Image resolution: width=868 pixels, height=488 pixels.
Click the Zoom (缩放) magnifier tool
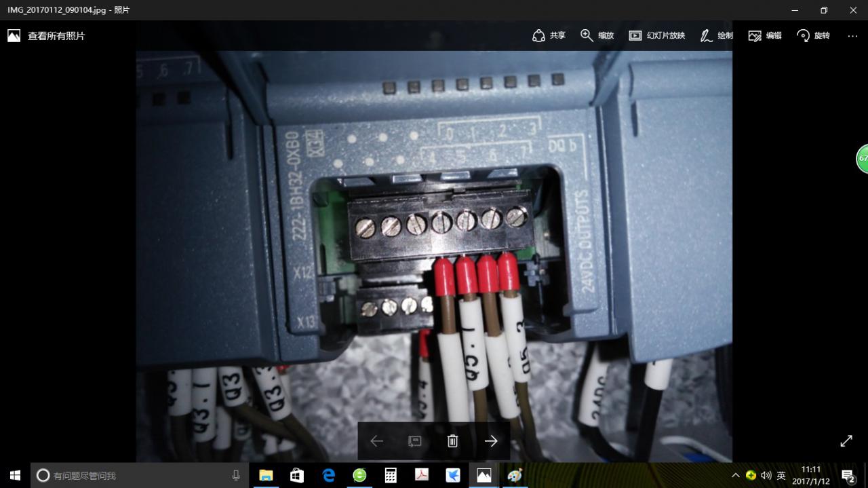click(597, 35)
